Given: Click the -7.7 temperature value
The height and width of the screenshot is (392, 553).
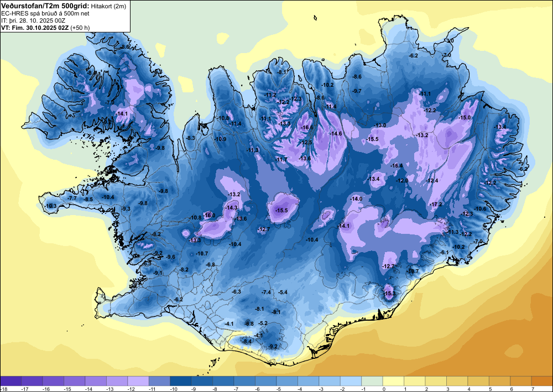Looking at the screenshot, I should (x=72, y=198).
